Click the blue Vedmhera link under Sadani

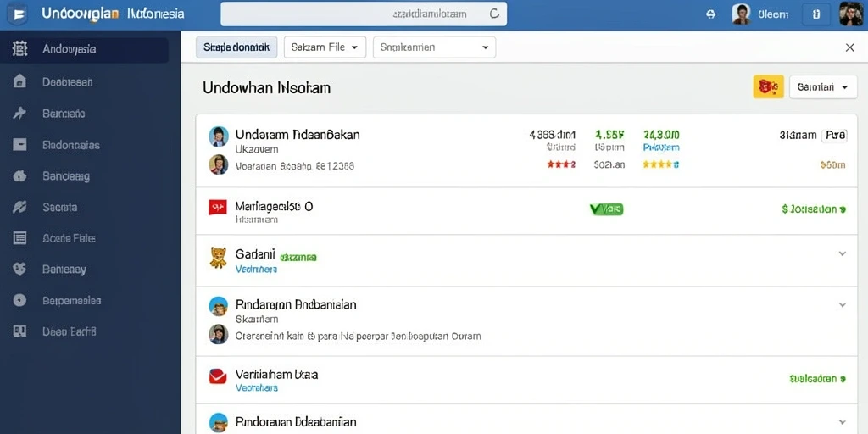(256, 269)
